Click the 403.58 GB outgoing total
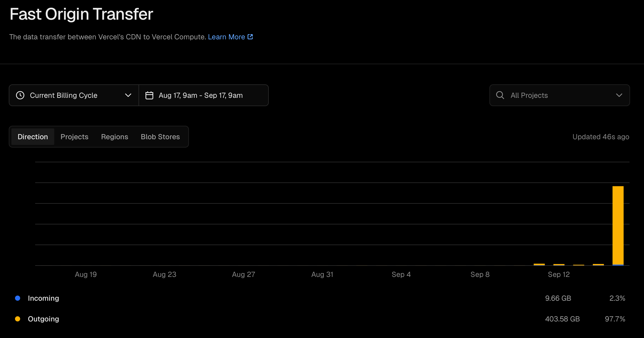The width and height of the screenshot is (644, 338). click(562, 319)
